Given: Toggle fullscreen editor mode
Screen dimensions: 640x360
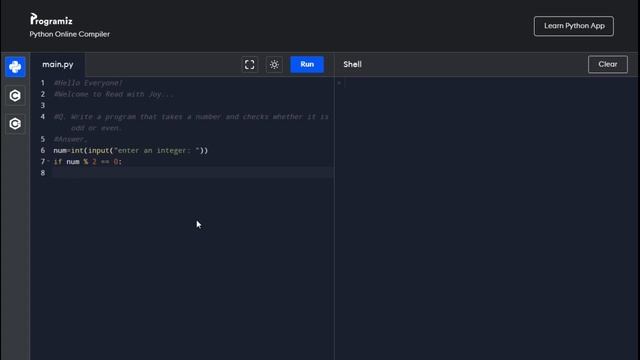Looking at the screenshot, I should point(249,64).
